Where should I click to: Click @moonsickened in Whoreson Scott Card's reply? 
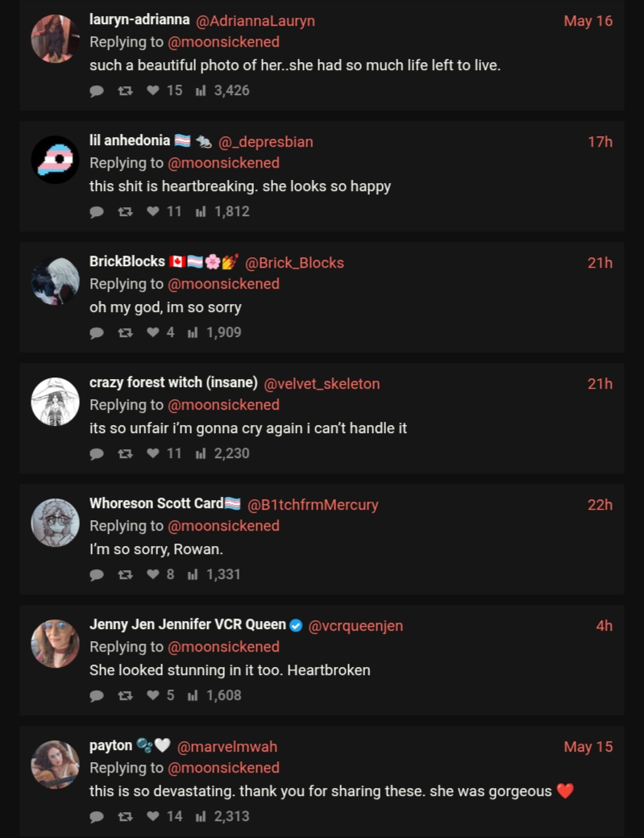(x=223, y=526)
